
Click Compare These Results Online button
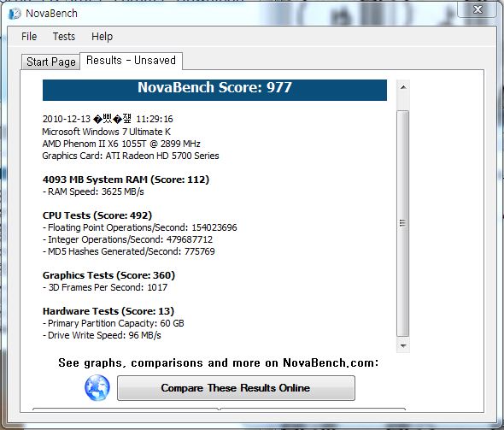pos(236,388)
